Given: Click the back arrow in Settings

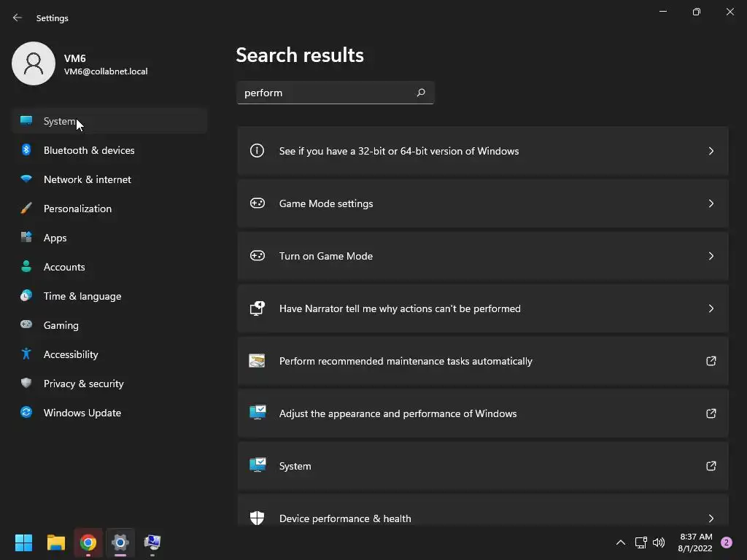Looking at the screenshot, I should pos(18,17).
